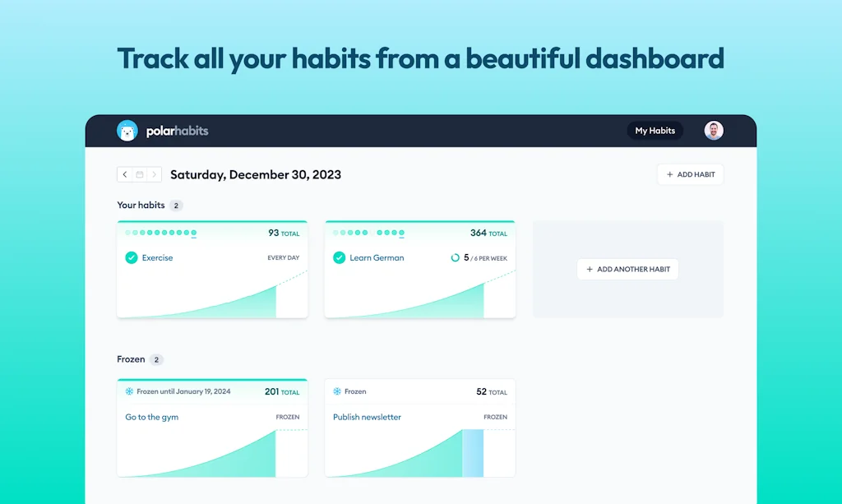Click today's streak dot on Exercise card

pyautogui.click(x=193, y=233)
